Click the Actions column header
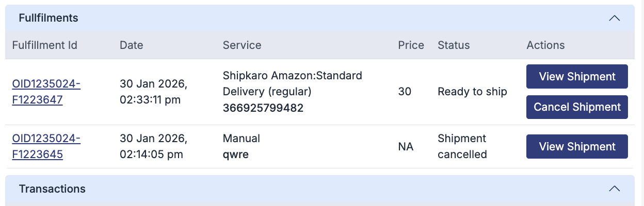The image size is (644, 206). [x=545, y=45]
